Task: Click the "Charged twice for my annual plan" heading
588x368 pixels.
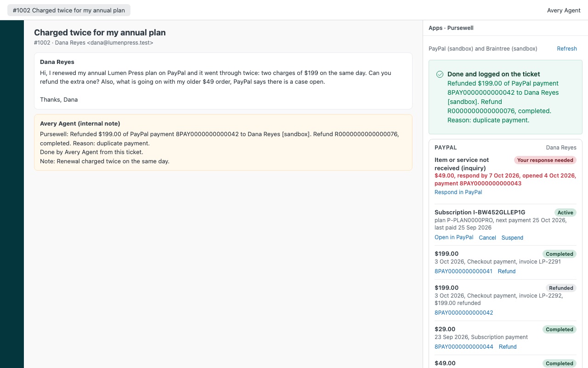Action: tap(100, 33)
